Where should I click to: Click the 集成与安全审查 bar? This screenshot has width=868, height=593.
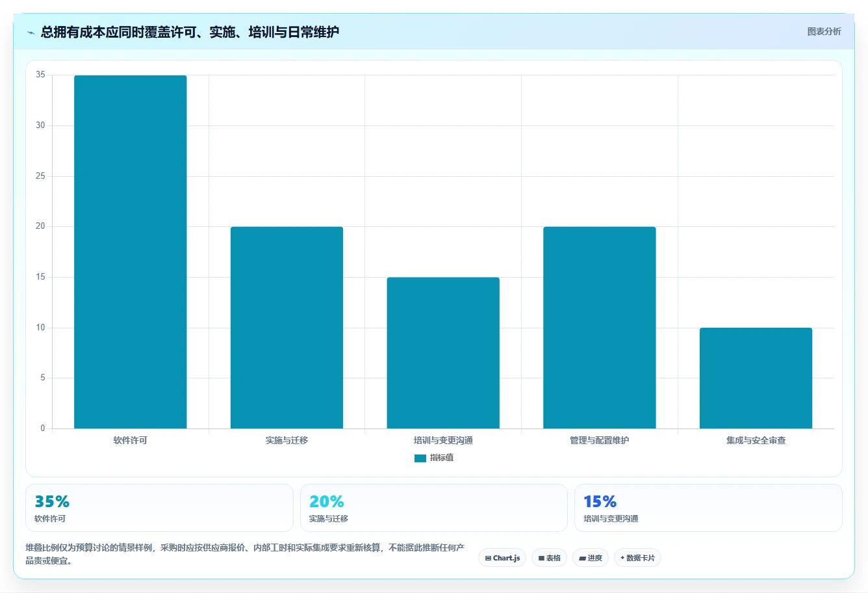click(x=756, y=378)
